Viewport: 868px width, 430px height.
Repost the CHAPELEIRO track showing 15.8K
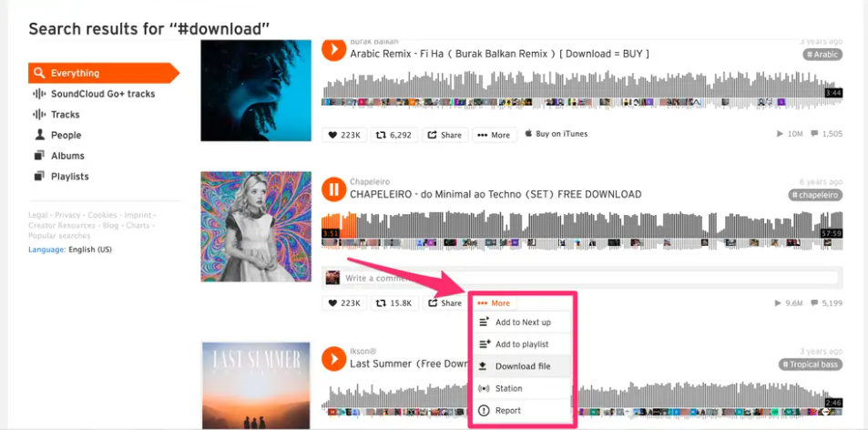[393, 303]
